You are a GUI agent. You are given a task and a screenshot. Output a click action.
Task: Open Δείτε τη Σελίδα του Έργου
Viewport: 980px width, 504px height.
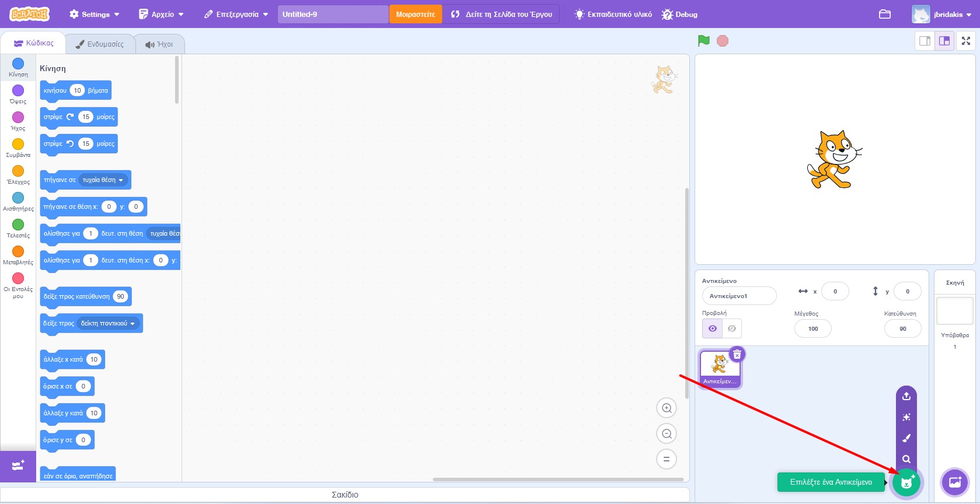tap(503, 14)
